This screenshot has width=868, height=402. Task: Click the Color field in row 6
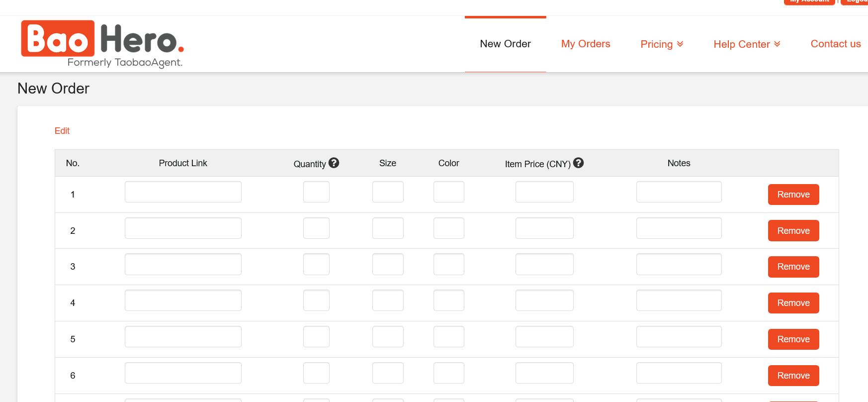coord(449,373)
